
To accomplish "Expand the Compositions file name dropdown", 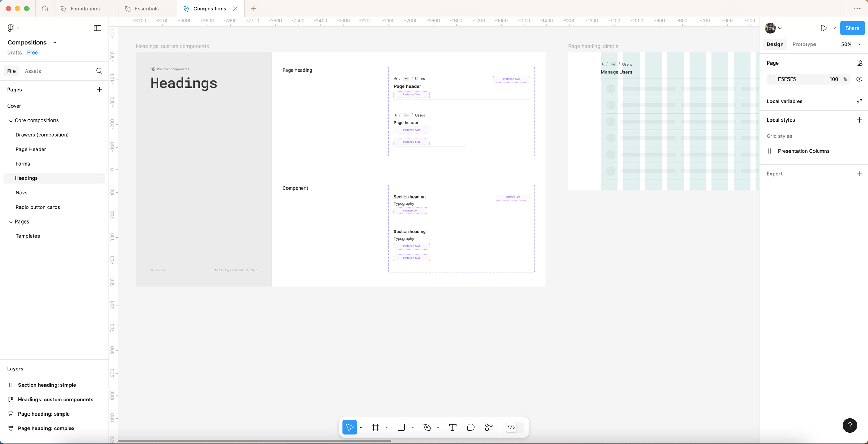I will coord(55,43).
